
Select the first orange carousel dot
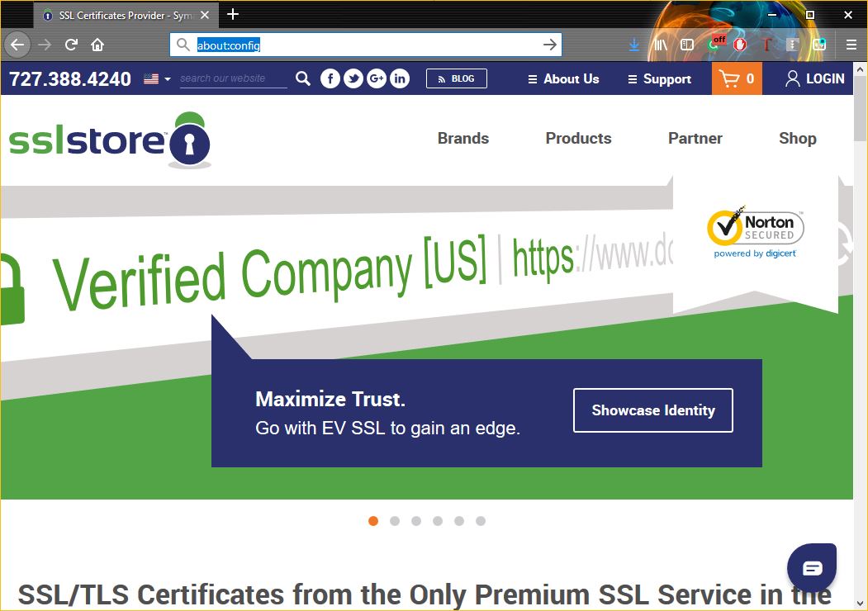click(x=373, y=521)
